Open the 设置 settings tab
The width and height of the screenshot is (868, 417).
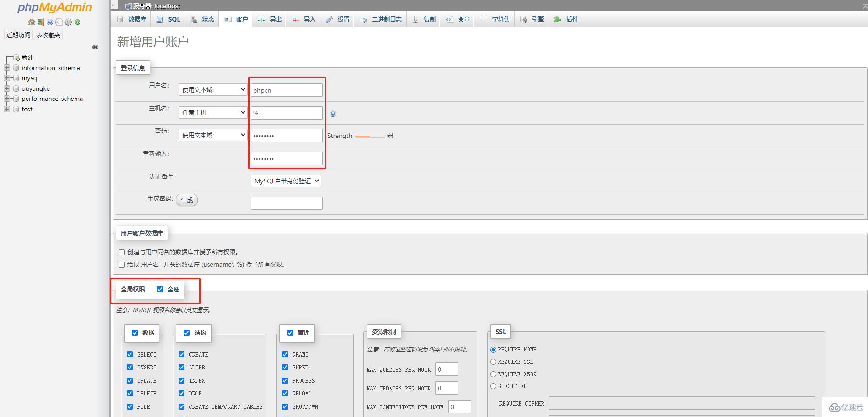coord(337,19)
